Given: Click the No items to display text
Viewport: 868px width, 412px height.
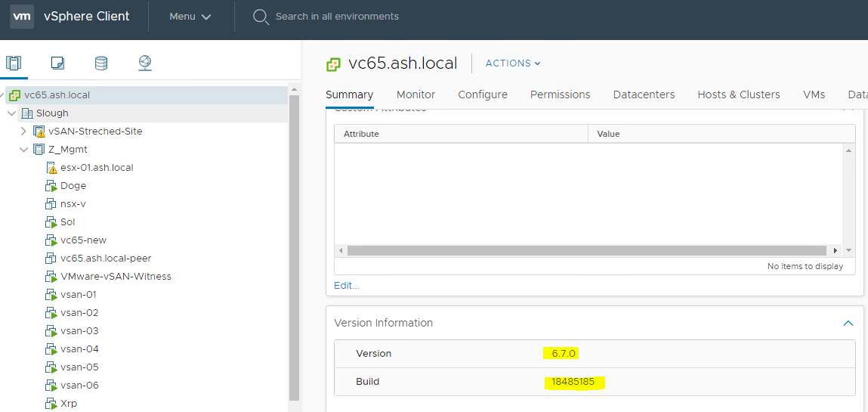Looking at the screenshot, I should click(805, 266).
